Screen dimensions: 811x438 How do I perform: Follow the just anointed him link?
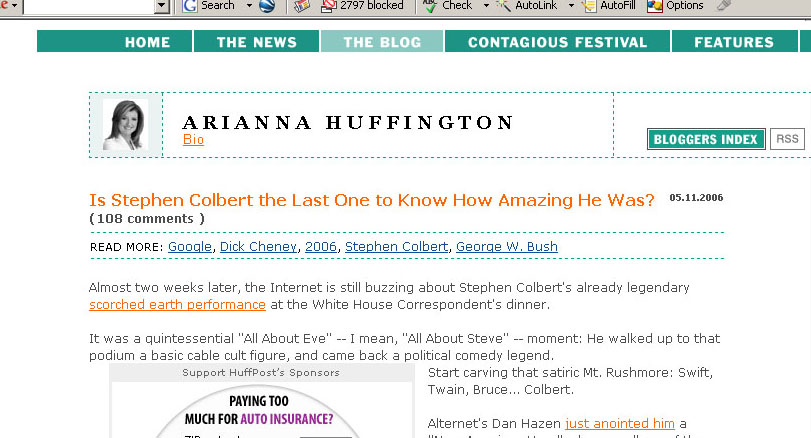point(620,424)
